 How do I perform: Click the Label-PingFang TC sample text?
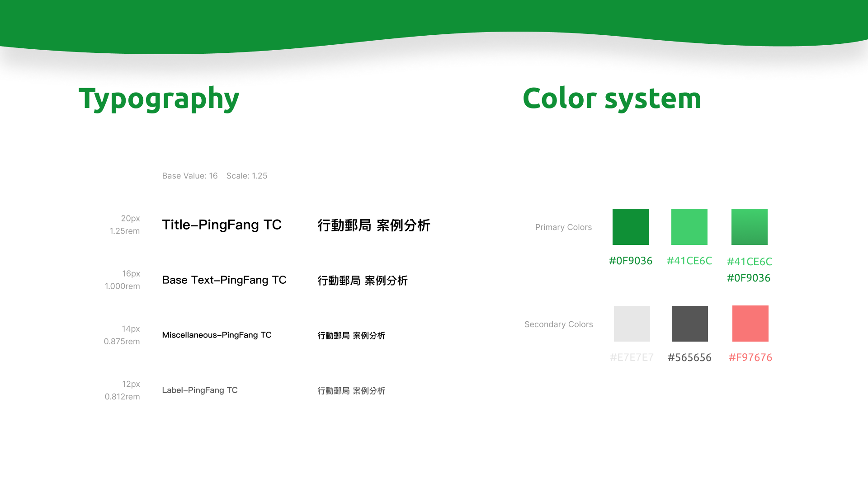[200, 390]
